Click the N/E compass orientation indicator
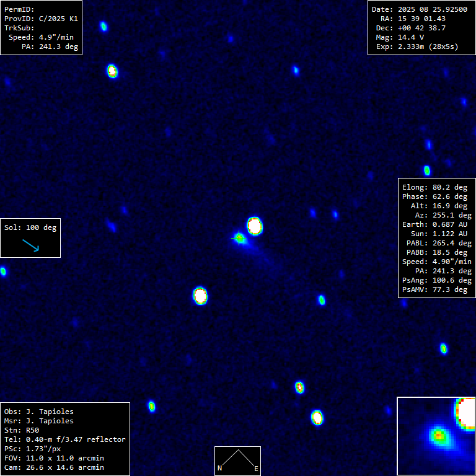 [x=237, y=461]
